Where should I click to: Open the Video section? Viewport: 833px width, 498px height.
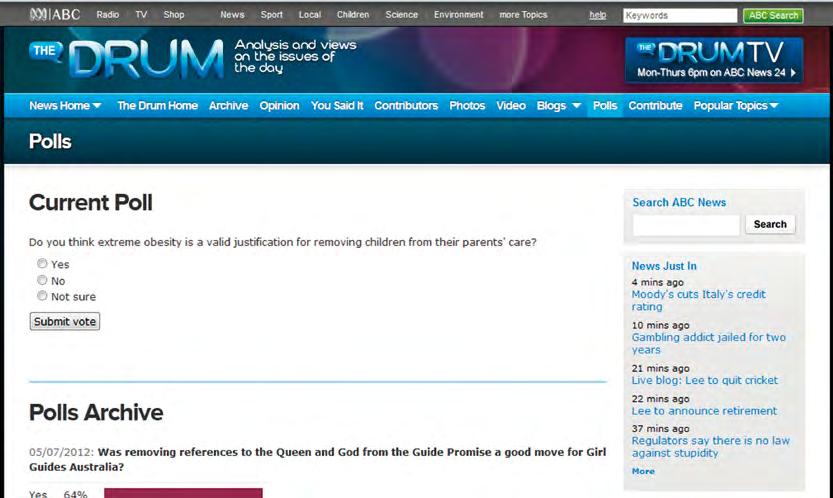[x=511, y=106]
